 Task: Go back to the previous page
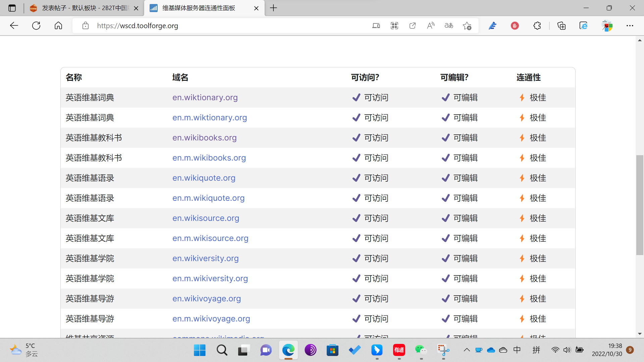point(14,25)
